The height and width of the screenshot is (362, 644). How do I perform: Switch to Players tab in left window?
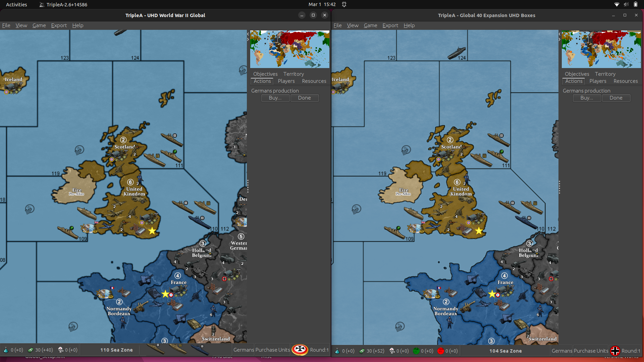click(x=286, y=81)
